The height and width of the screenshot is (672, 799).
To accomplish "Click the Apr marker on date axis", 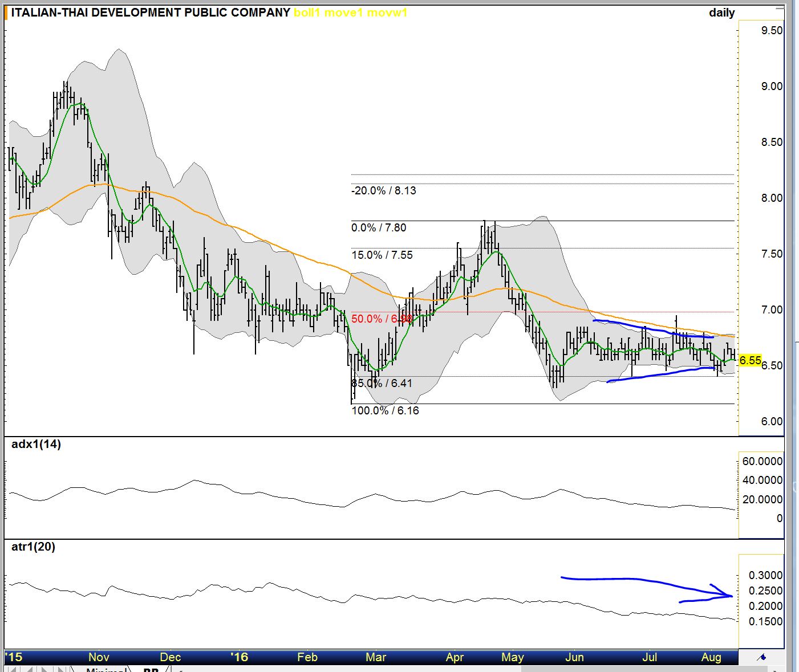I will 455,657.
